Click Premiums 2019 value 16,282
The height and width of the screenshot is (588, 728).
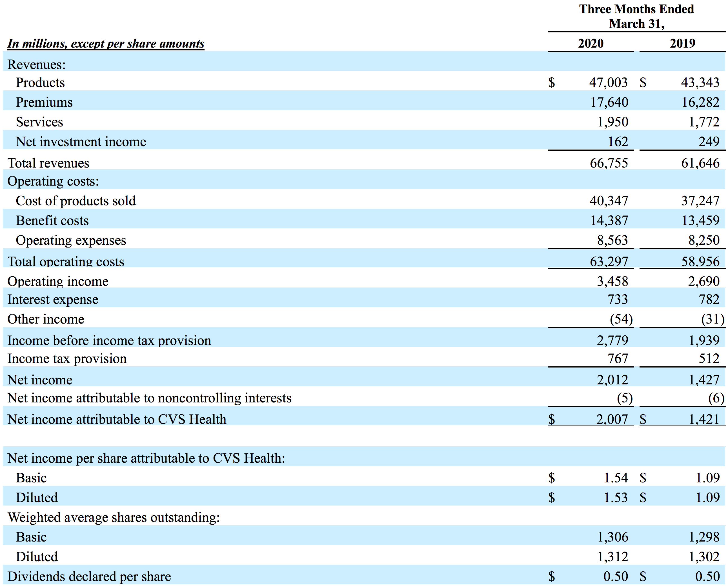coord(700,102)
